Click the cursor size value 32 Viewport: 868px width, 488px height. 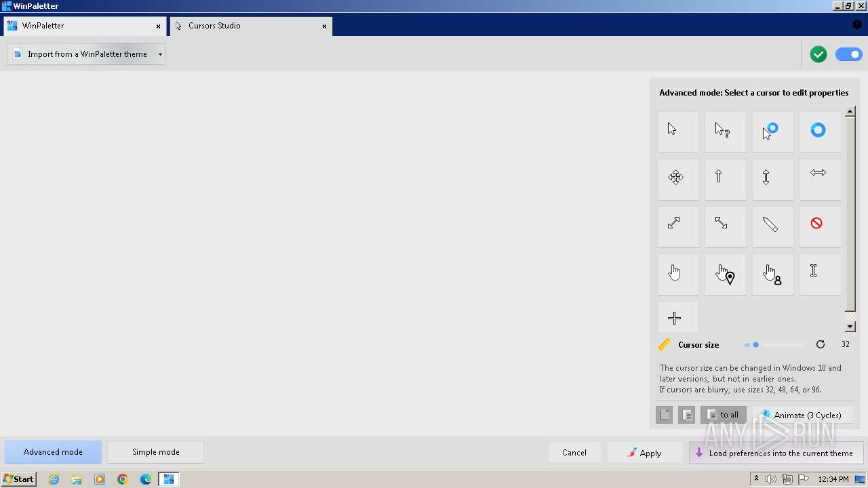[846, 344]
